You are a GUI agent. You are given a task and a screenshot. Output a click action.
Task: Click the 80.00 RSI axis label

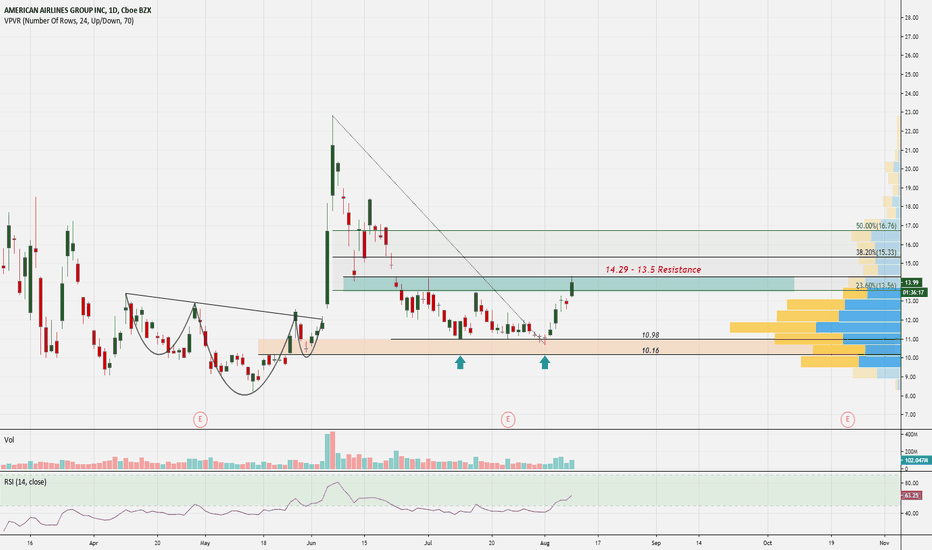911,483
